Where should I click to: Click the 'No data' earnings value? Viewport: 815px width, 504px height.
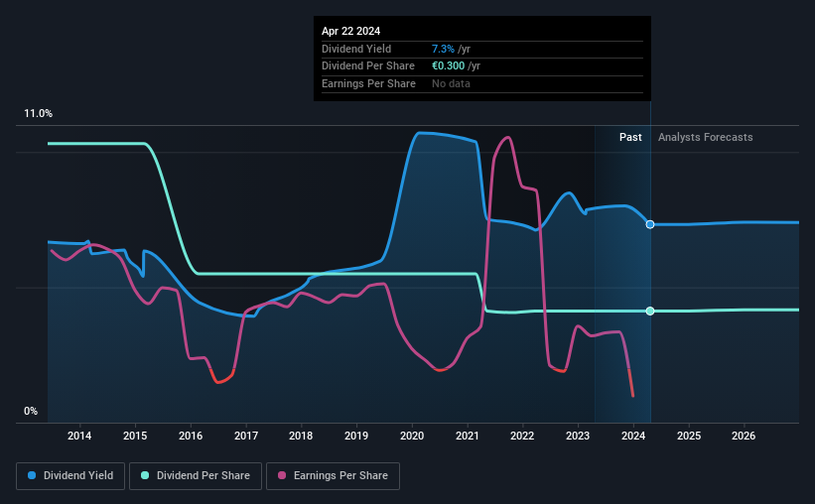tap(451, 83)
